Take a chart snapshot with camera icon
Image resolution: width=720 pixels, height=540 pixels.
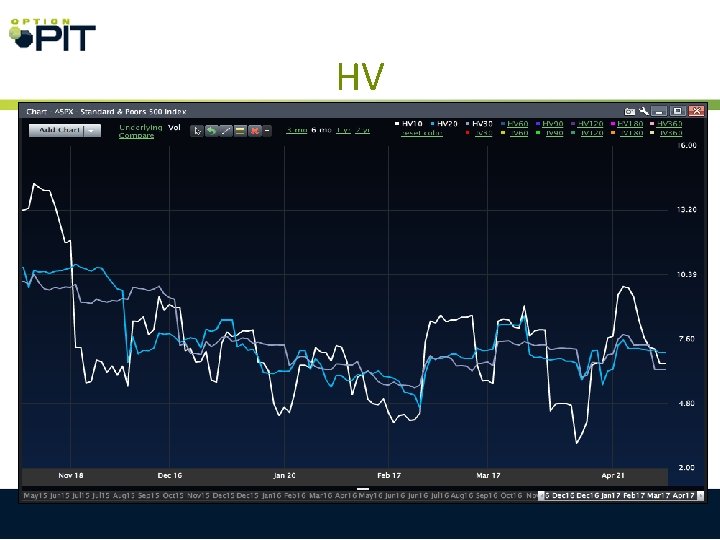tap(630, 111)
